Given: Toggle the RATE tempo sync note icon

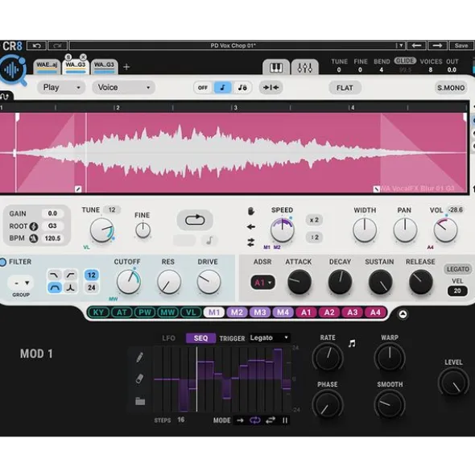Looking at the screenshot, I should tap(352, 343).
